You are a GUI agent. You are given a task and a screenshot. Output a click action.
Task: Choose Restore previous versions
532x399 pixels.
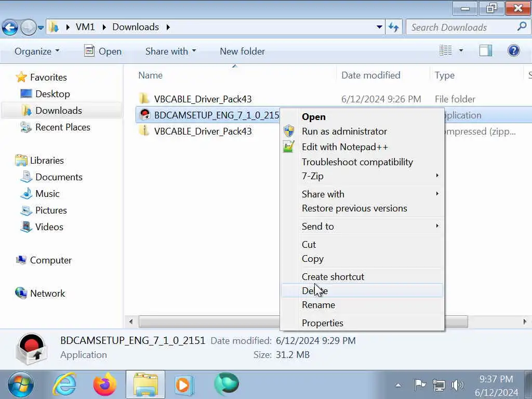[x=362, y=208]
